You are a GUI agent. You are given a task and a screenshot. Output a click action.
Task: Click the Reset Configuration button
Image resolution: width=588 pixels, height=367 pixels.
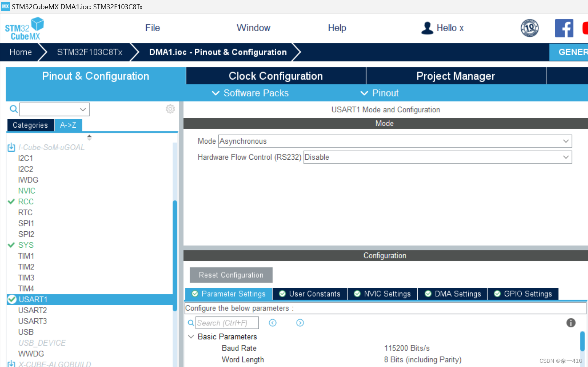coord(231,275)
